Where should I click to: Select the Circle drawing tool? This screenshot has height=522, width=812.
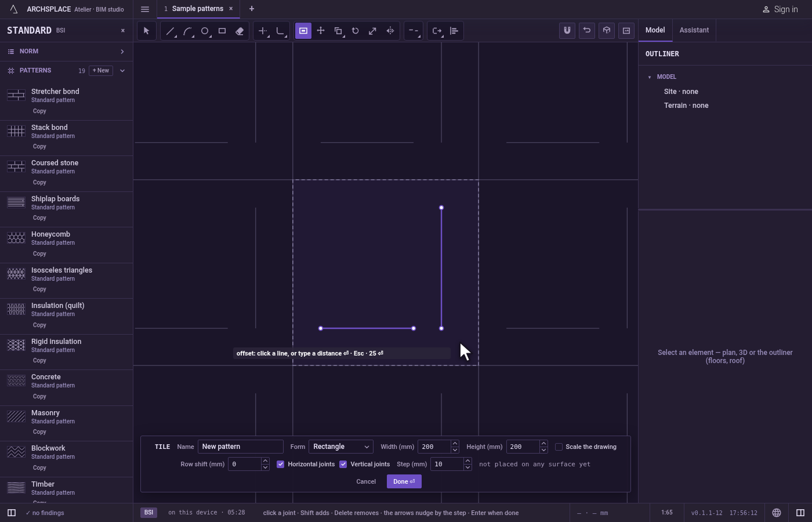point(205,31)
